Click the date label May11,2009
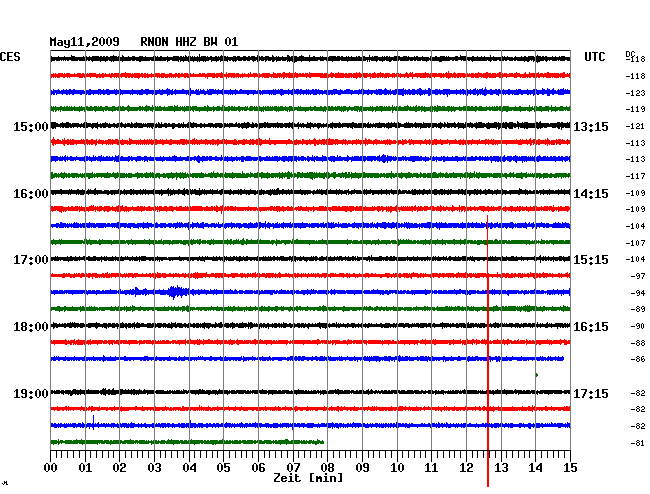The image size is (650, 494). (85, 42)
